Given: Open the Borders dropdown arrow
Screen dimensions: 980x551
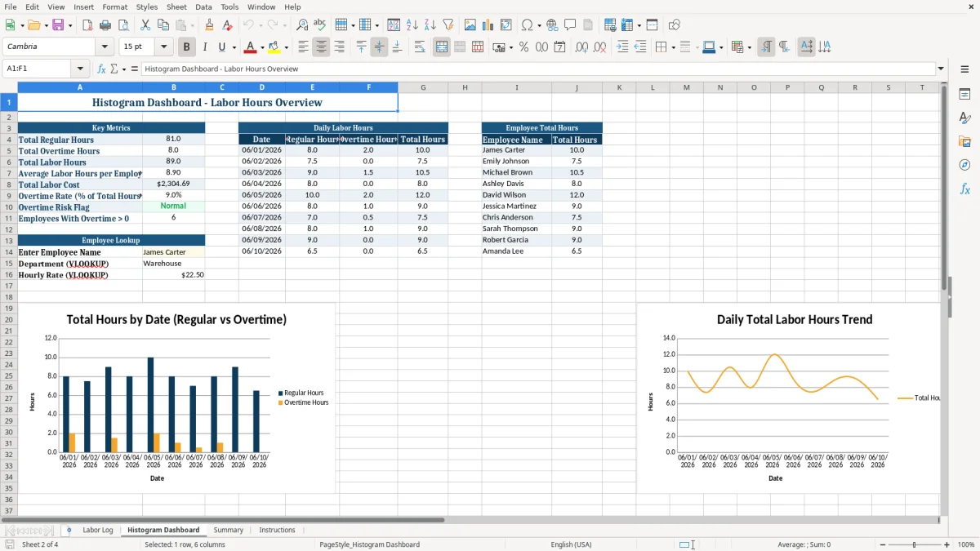Looking at the screenshot, I should pyautogui.click(x=673, y=47).
